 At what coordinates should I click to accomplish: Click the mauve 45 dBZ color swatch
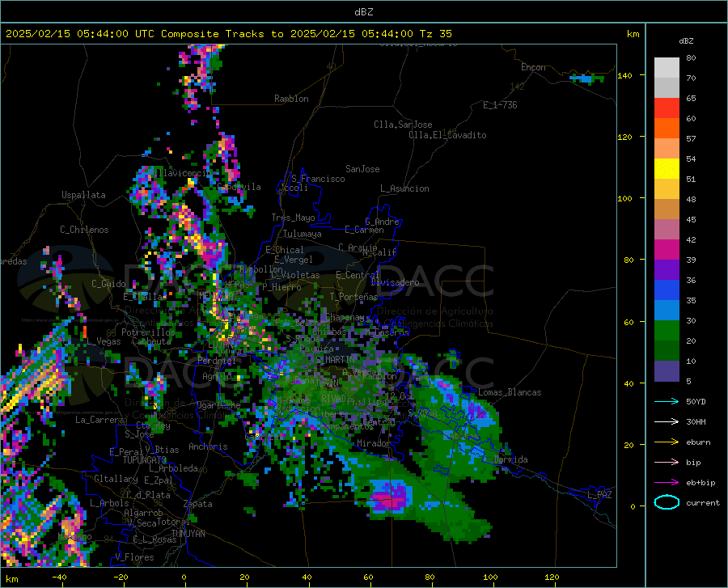667,229
